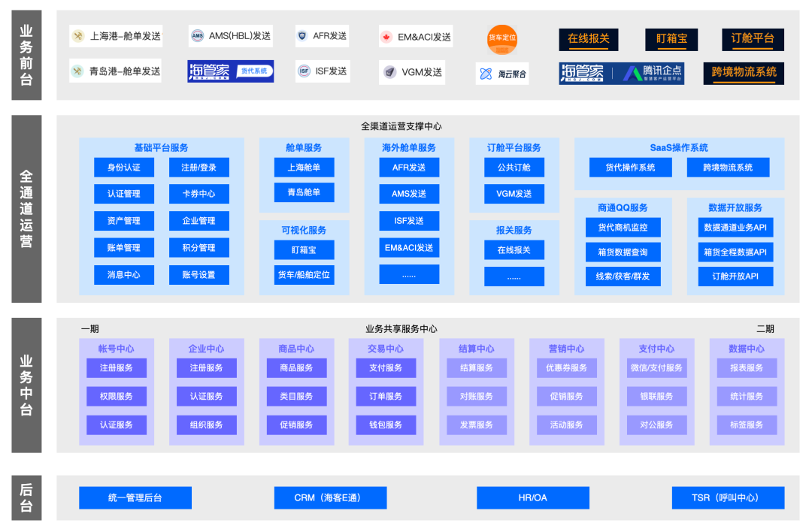Screen dimensions: 812x532
Task: Select the blue EM&ACI发送 box in 海外舱单服务
Action: point(409,248)
